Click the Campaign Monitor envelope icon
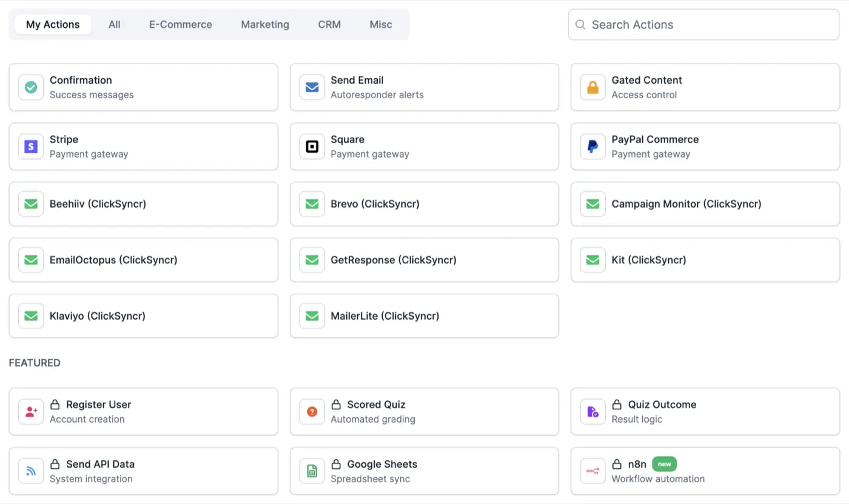Screen dimensions: 849x504 [592, 204]
